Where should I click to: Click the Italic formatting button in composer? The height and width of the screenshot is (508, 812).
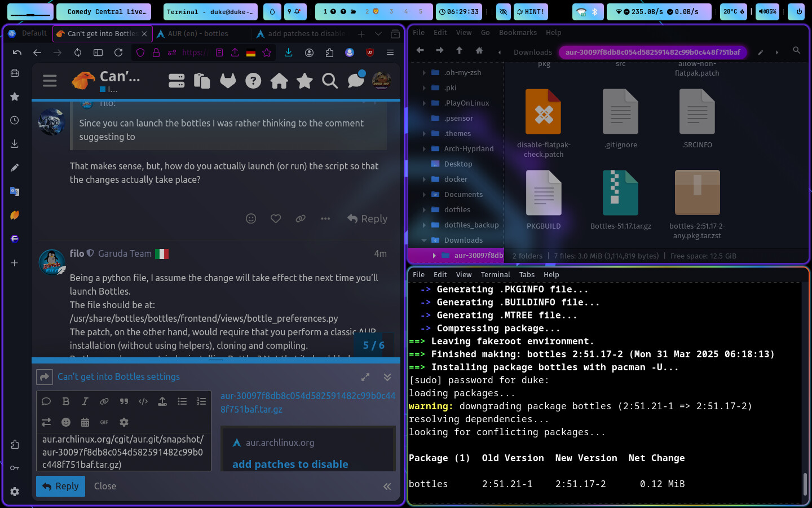click(85, 401)
